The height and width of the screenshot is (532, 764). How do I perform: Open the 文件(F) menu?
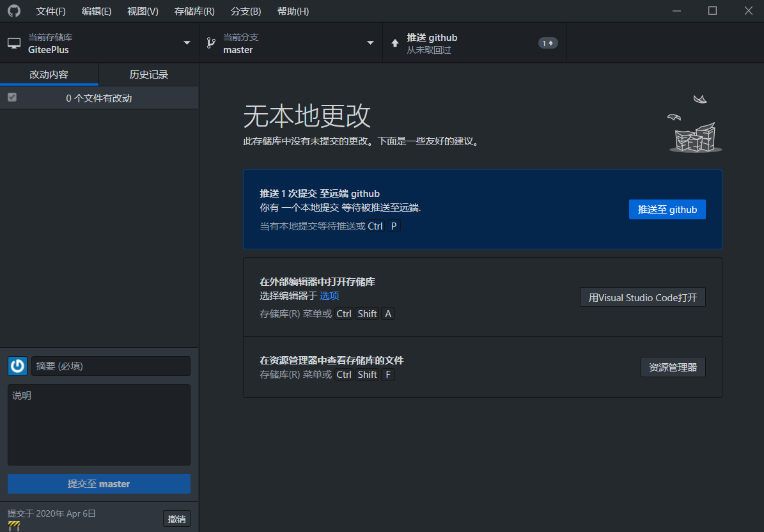(51, 12)
